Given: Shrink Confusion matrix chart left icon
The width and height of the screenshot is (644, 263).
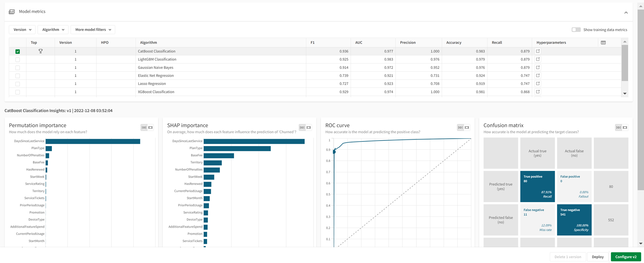Looking at the screenshot, I should click(x=619, y=127).
